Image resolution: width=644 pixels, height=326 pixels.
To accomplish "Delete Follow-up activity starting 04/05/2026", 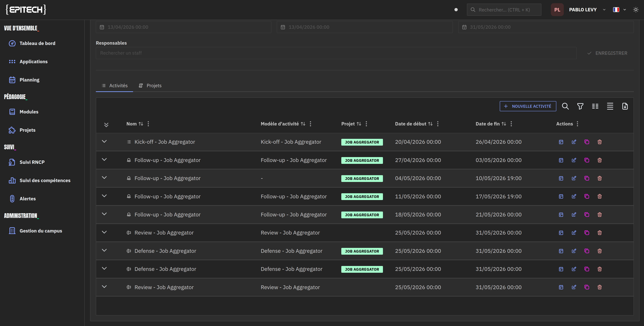I will pyautogui.click(x=599, y=178).
